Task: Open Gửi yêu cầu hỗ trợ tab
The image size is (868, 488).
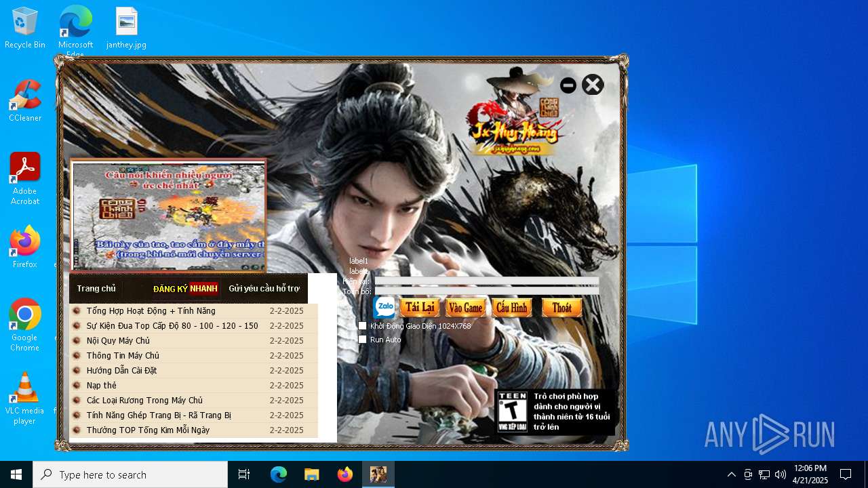Action: [x=264, y=289]
